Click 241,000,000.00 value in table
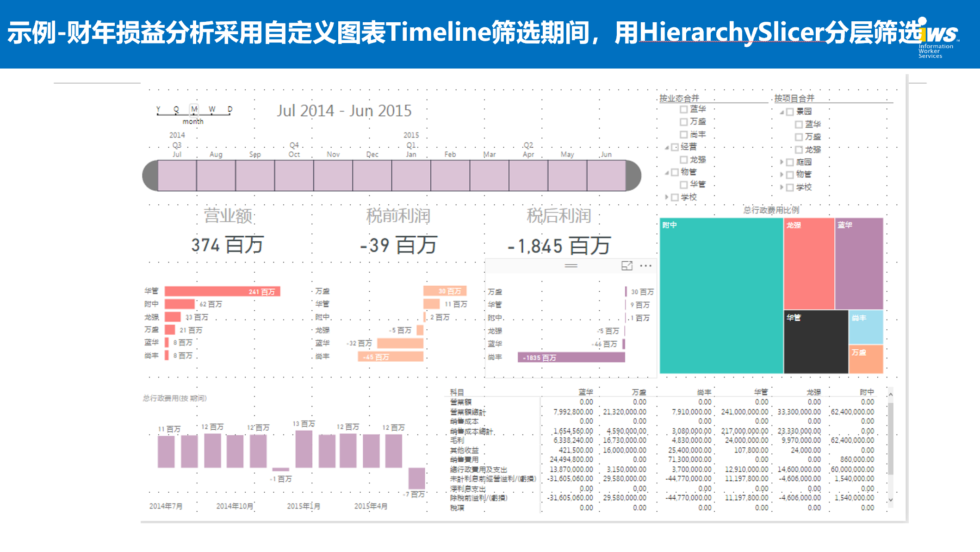The image size is (980, 552). [x=744, y=412]
